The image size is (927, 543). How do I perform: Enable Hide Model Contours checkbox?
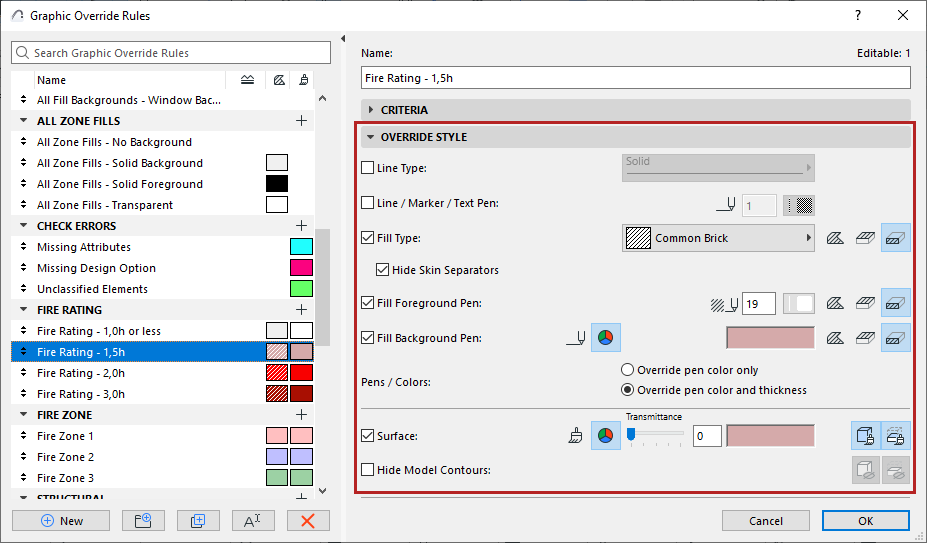368,470
